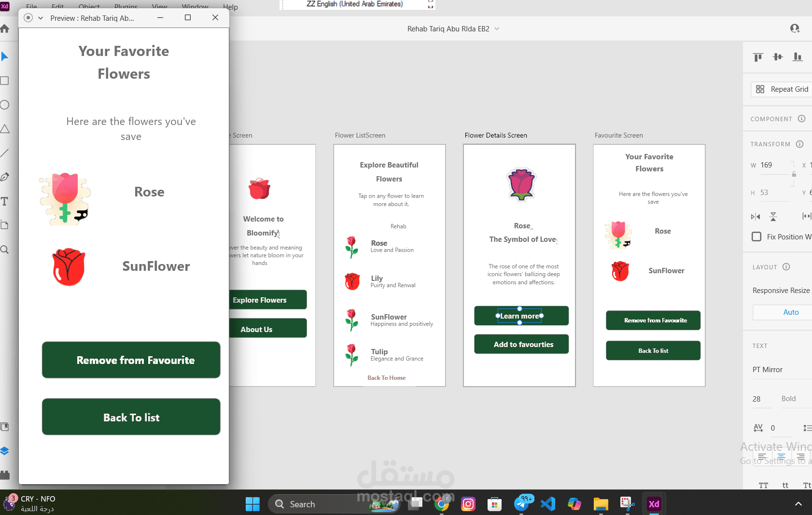This screenshot has width=812, height=515.
Task: Select the Pen tool
Action: (5, 177)
